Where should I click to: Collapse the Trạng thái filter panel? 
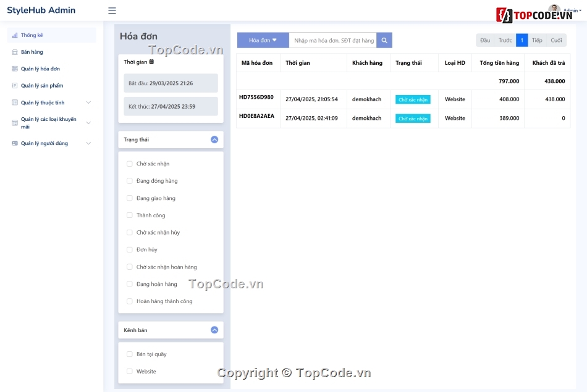pyautogui.click(x=214, y=139)
